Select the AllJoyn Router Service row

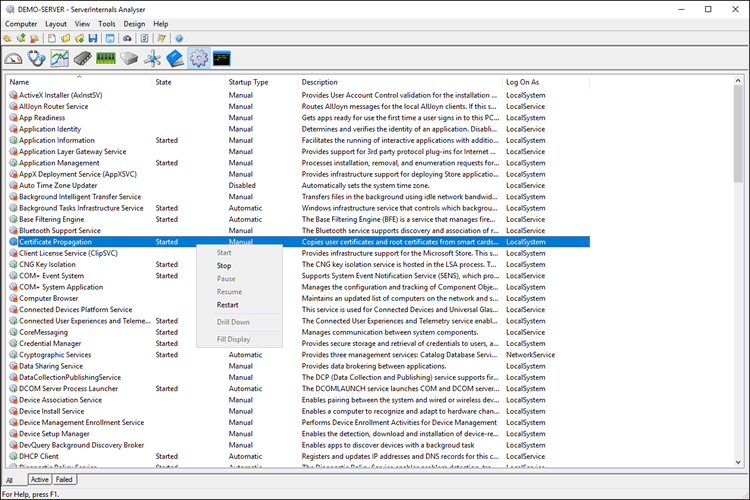[x=299, y=107]
